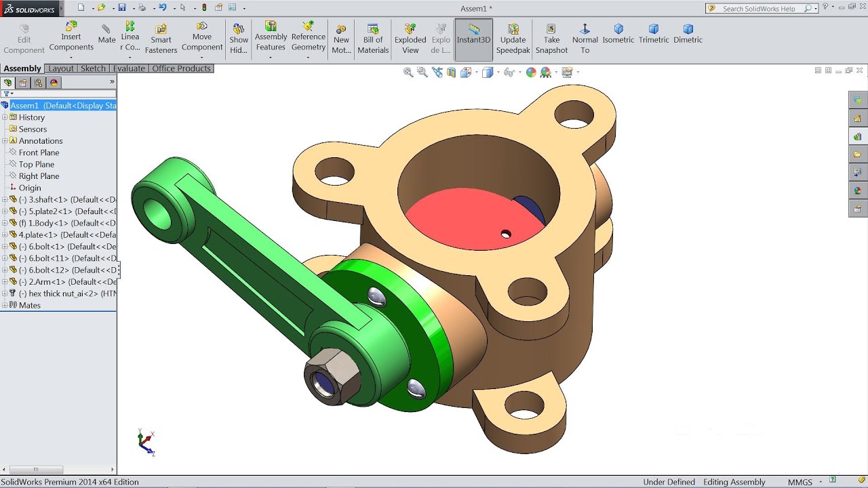Image resolution: width=868 pixels, height=488 pixels.
Task: Expand the 2.Arm<1> component
Action: [5, 282]
